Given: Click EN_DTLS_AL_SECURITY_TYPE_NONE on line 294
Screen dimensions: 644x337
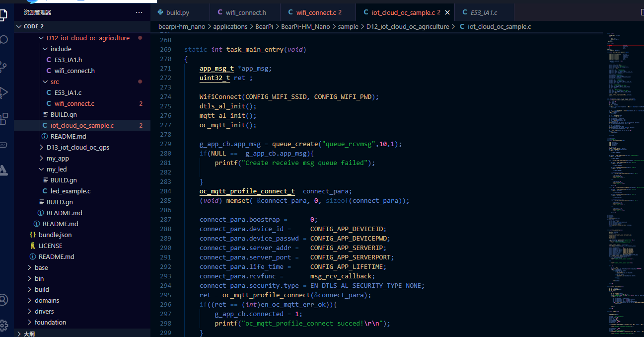Looking at the screenshot, I should coord(365,285).
